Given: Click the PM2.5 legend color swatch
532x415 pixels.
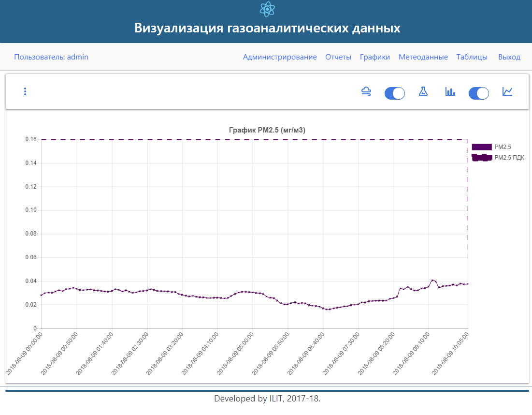Looking at the screenshot, I should [x=481, y=147].
